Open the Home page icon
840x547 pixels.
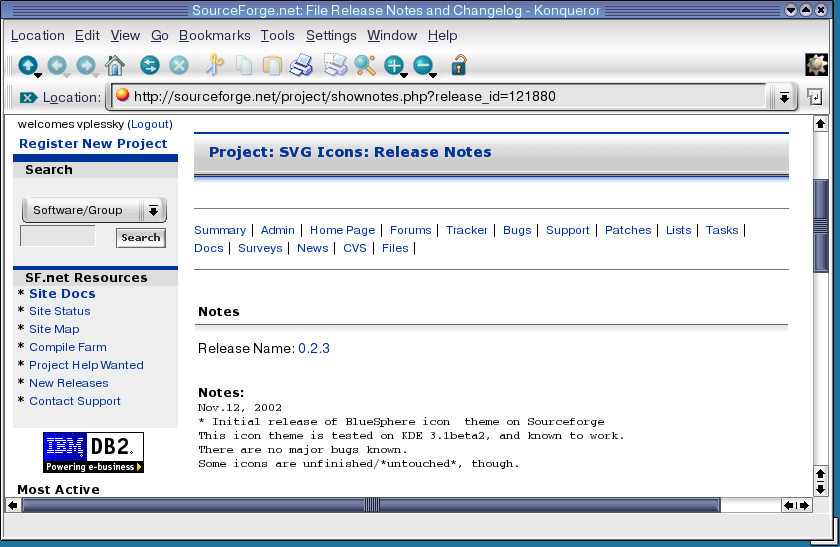coord(115,66)
